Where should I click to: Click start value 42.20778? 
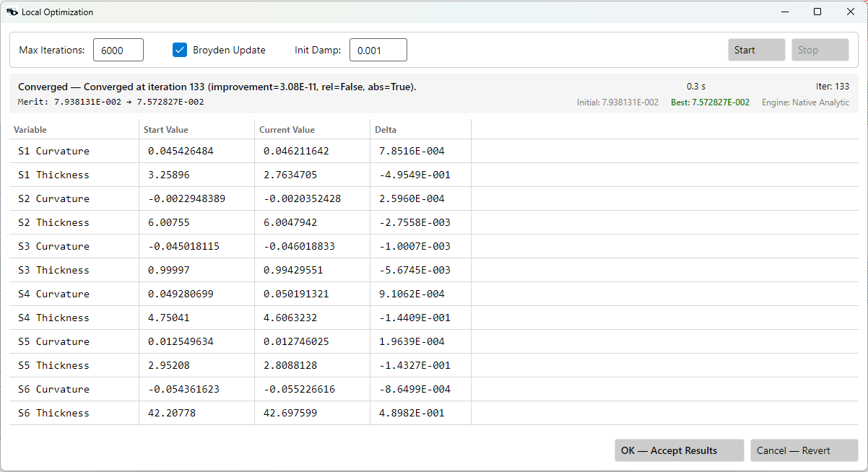(172, 413)
